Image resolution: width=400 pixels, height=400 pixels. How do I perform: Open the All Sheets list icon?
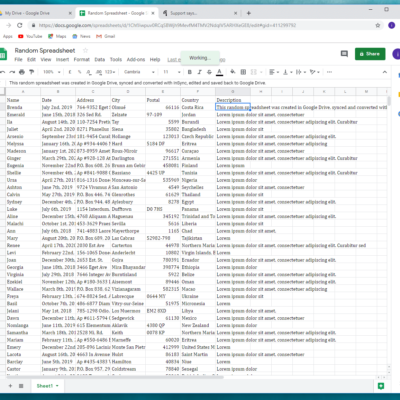(21, 386)
